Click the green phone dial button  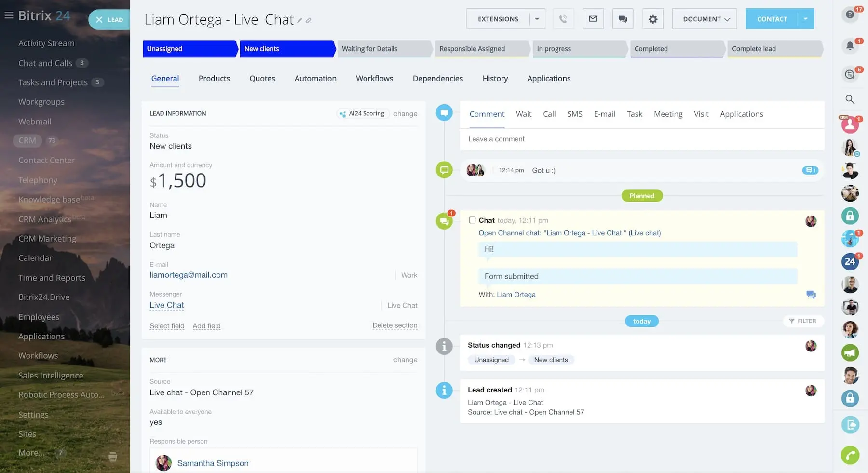850,455
